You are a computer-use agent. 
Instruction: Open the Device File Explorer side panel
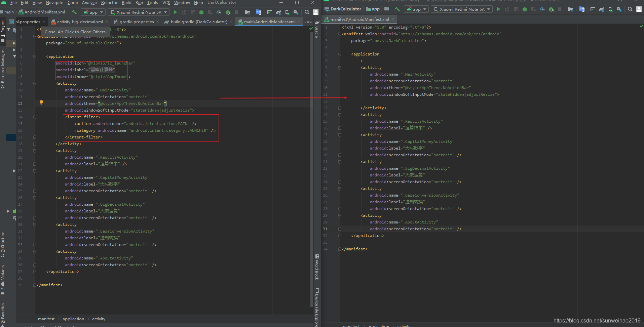[x=316, y=307]
